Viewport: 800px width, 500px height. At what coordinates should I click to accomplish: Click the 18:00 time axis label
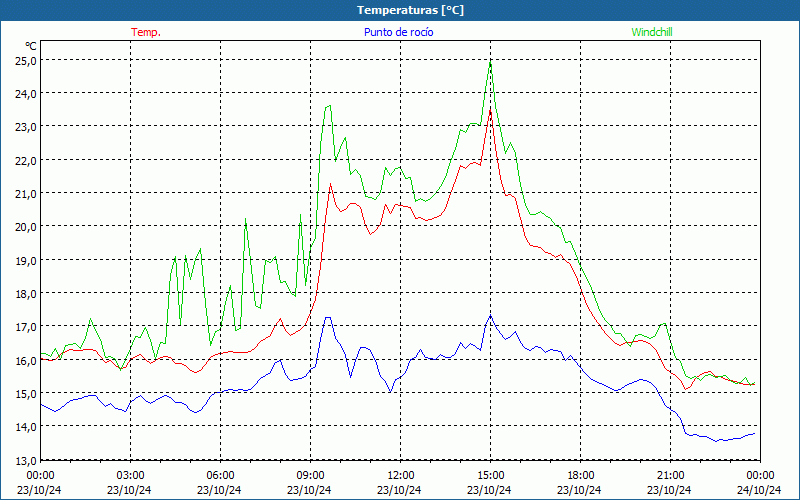(580, 476)
